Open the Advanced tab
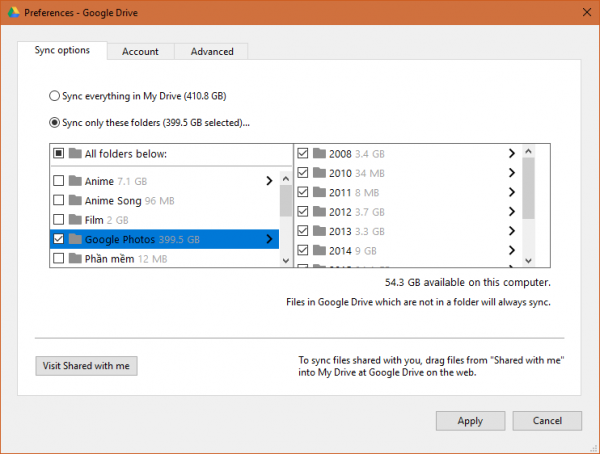 [x=211, y=52]
